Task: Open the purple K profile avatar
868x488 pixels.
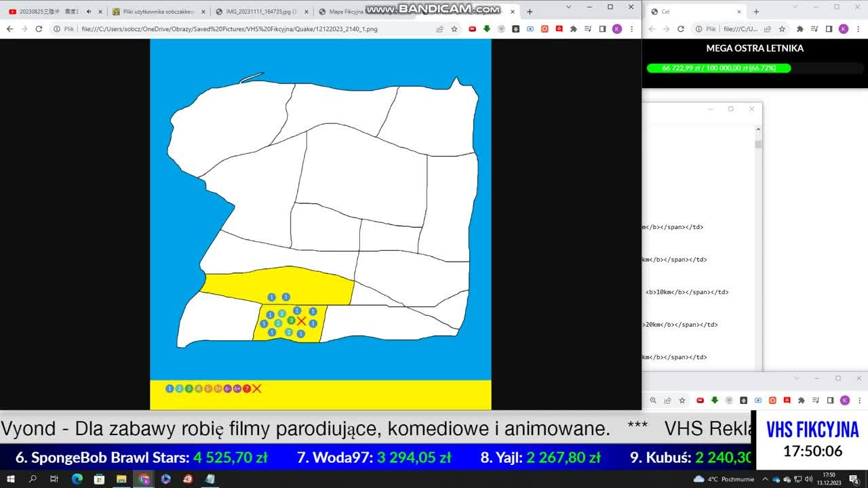Action: coord(616,29)
